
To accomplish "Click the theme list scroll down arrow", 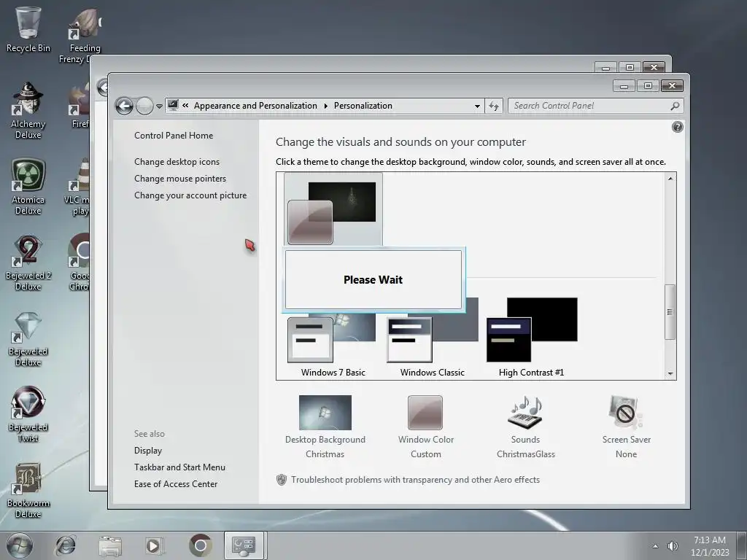I will pos(670,374).
